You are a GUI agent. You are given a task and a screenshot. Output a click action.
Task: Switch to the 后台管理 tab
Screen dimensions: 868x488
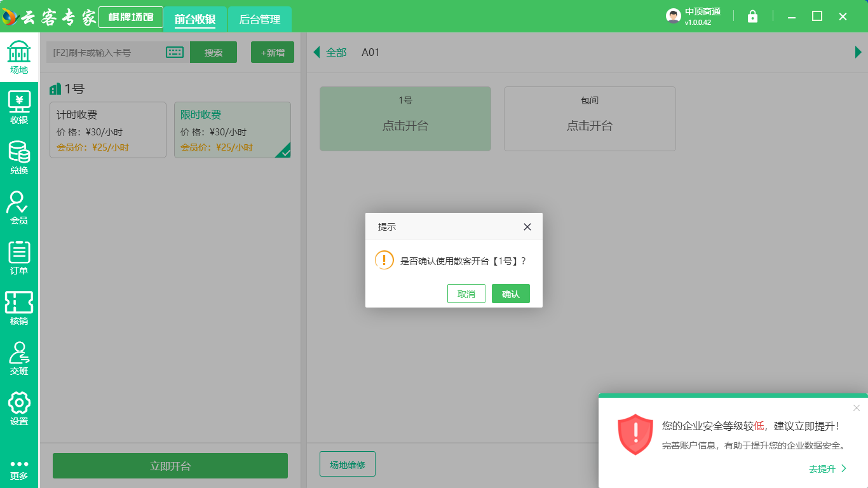tap(259, 20)
